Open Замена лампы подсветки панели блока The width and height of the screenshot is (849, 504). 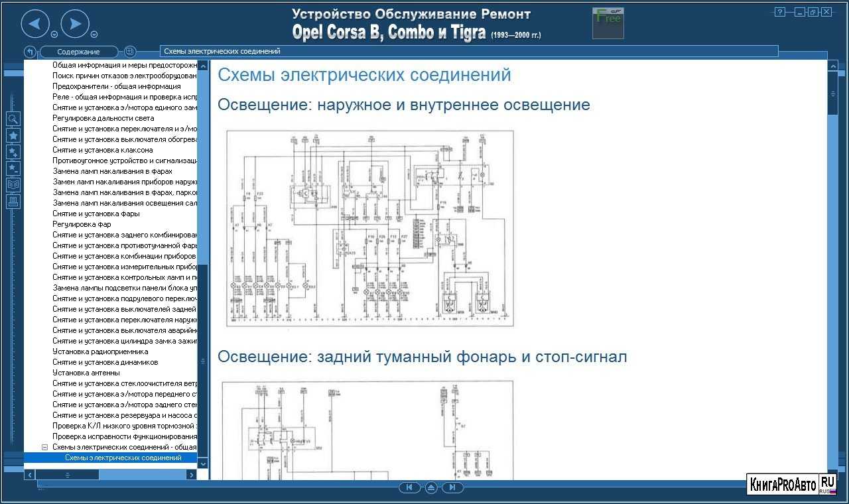125,288
